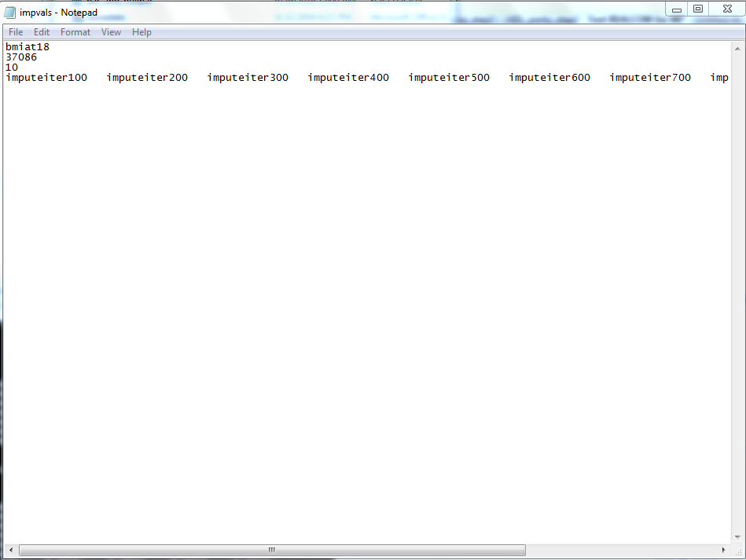Open the Help menu
746x560 pixels.
click(141, 32)
